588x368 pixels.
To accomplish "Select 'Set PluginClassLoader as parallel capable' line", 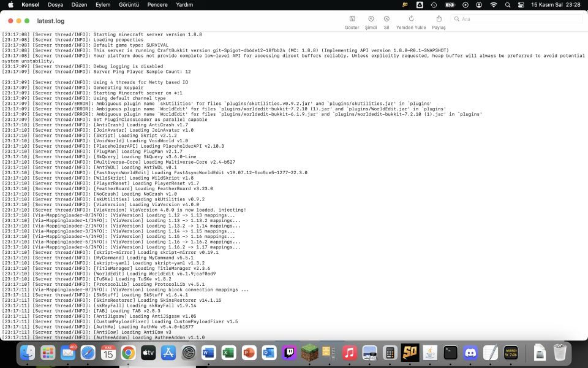I will (105, 120).
